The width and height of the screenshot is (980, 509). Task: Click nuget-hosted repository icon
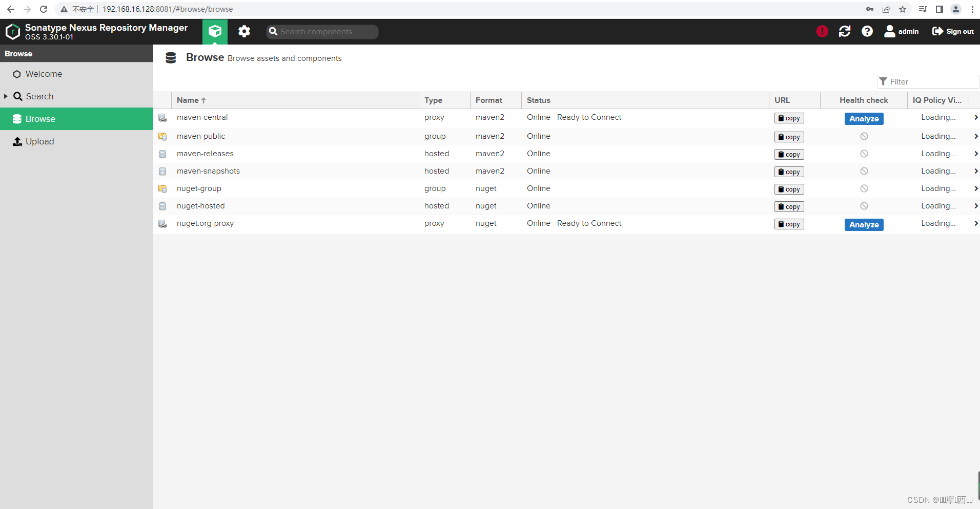pyautogui.click(x=162, y=206)
